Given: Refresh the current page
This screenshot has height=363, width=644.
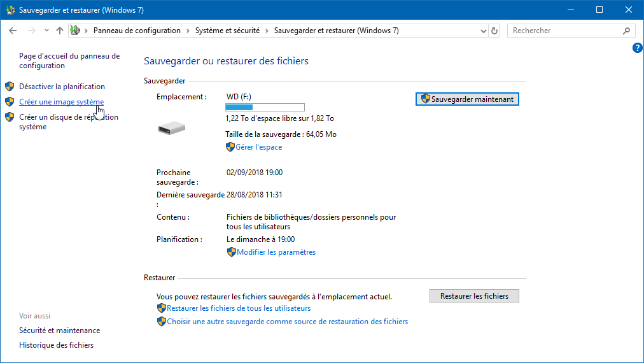Looking at the screenshot, I should tap(494, 31).
